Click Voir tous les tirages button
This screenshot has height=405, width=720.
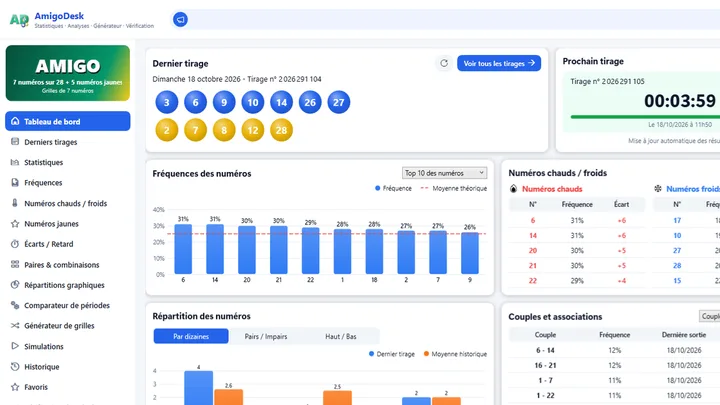pyautogui.click(x=499, y=63)
